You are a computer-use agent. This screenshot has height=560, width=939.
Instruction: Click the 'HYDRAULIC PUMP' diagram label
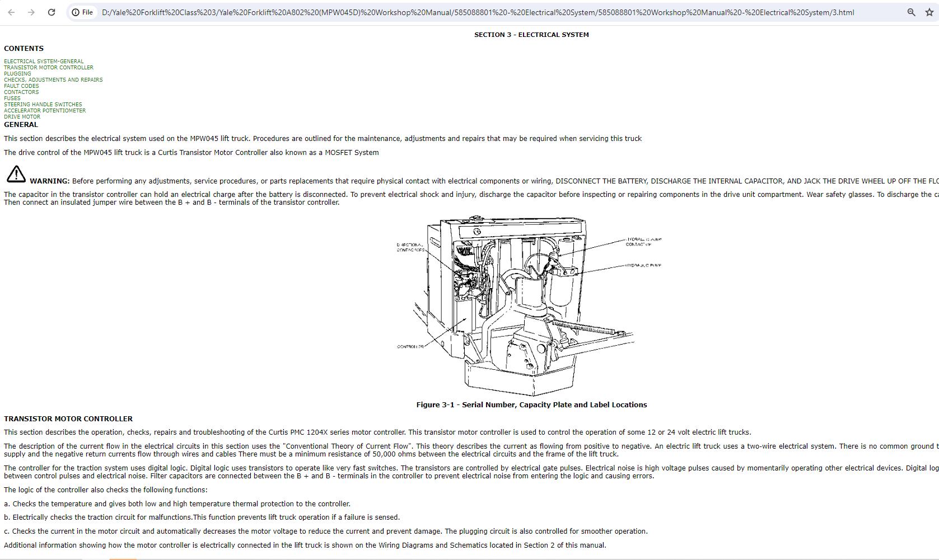click(644, 265)
